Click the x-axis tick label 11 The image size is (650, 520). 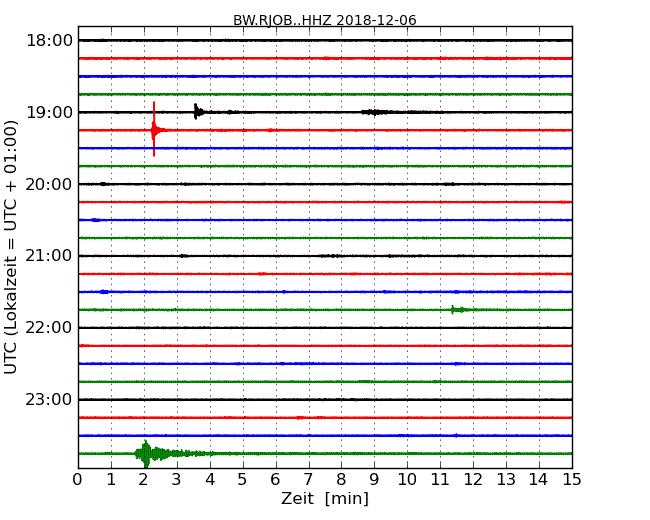pyautogui.click(x=440, y=480)
